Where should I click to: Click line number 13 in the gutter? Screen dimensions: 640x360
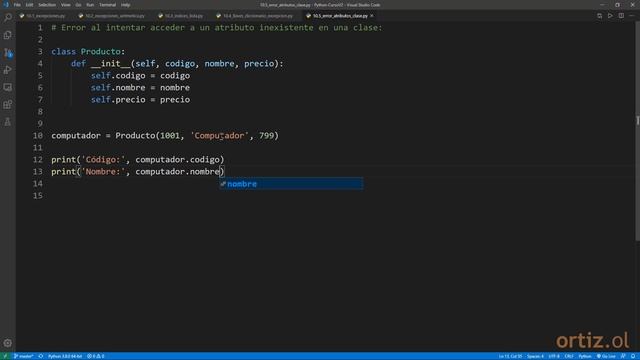(38, 171)
